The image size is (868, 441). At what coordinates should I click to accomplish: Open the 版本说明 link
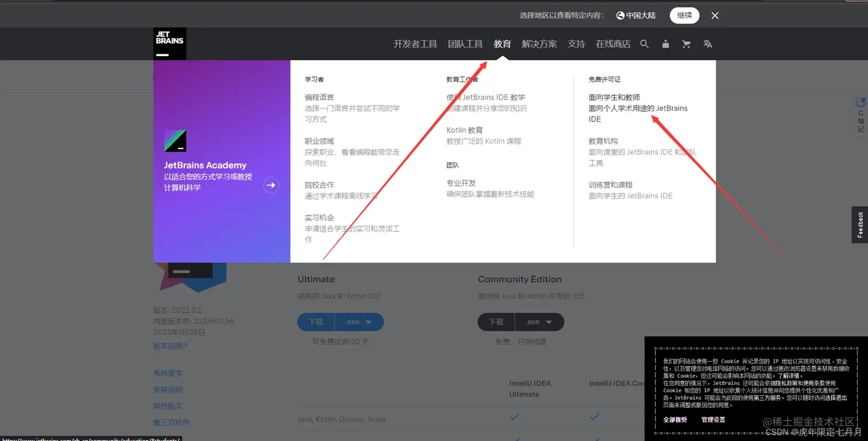click(x=170, y=346)
